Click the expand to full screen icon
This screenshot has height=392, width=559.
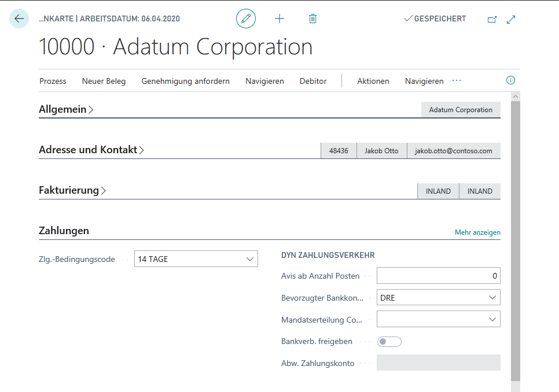pos(511,19)
